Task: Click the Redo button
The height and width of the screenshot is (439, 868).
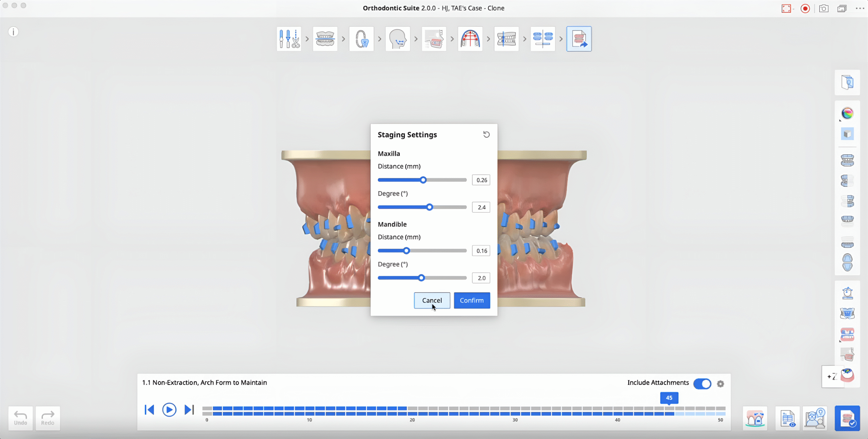Action: click(x=48, y=418)
